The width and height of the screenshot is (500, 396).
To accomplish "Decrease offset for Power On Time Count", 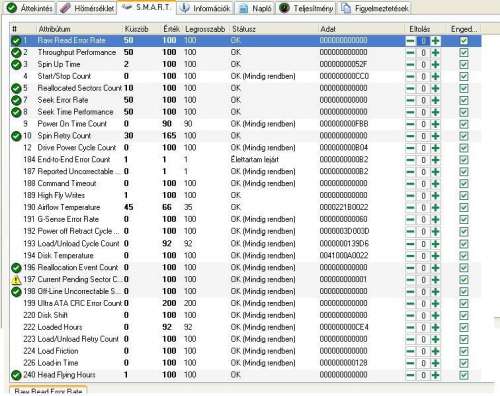I will pyautogui.click(x=411, y=124).
